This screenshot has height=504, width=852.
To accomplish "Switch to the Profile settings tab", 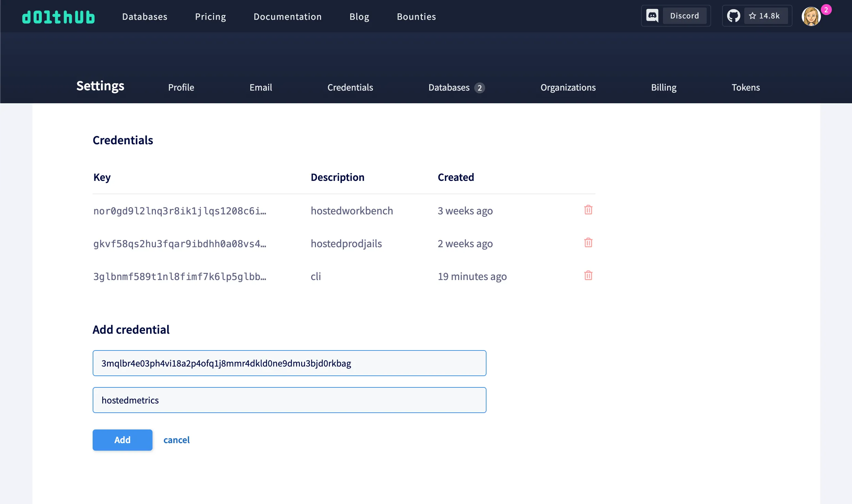I will [x=181, y=88].
